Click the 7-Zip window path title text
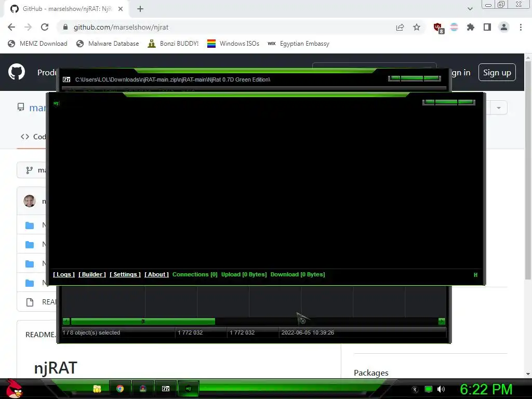The image size is (532, 399). [172, 79]
